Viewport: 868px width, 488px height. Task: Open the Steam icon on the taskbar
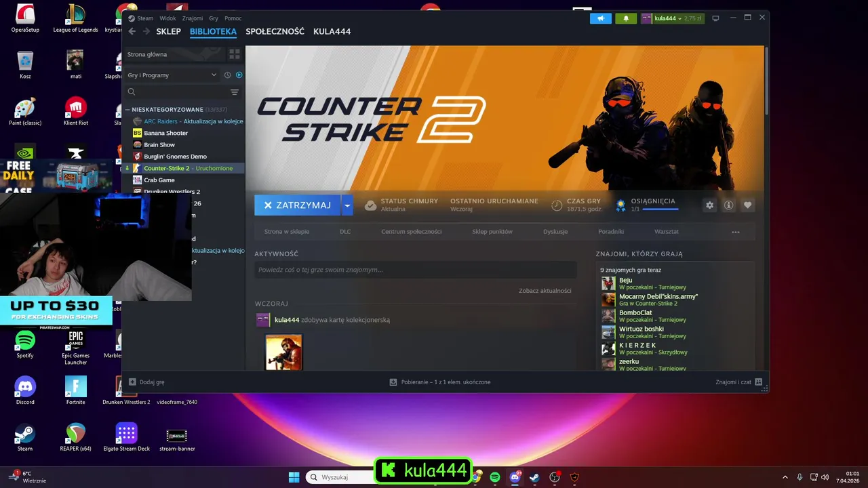[534, 477]
